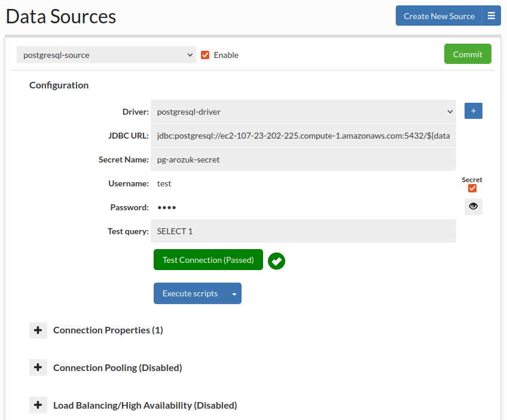This screenshot has height=420, width=507.
Task: Focus the Secret Name input field
Action: point(303,160)
